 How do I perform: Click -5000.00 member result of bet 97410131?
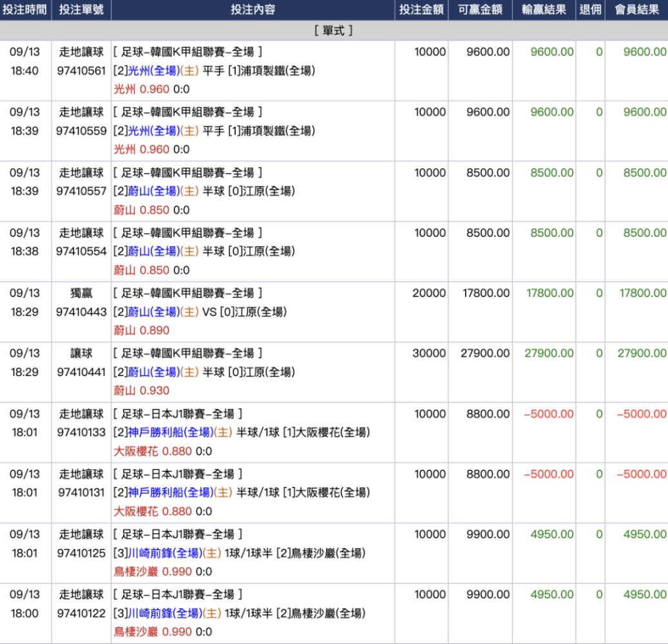[642, 474]
